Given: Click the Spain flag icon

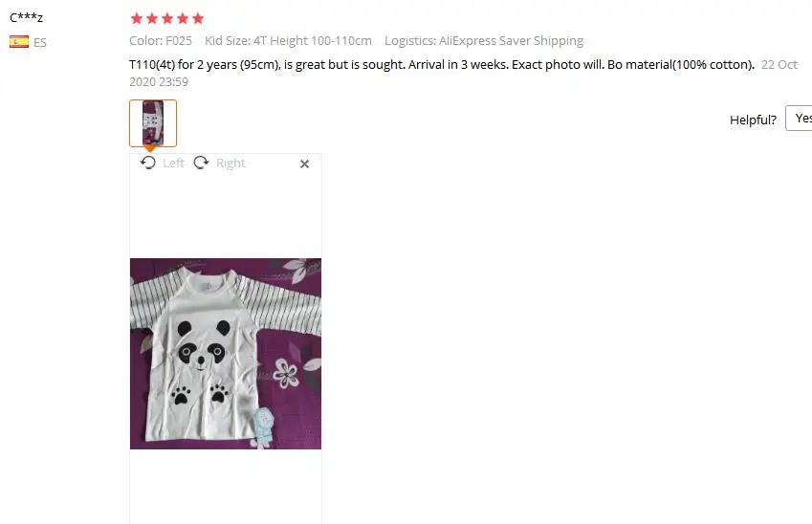Looking at the screenshot, I should (x=19, y=42).
